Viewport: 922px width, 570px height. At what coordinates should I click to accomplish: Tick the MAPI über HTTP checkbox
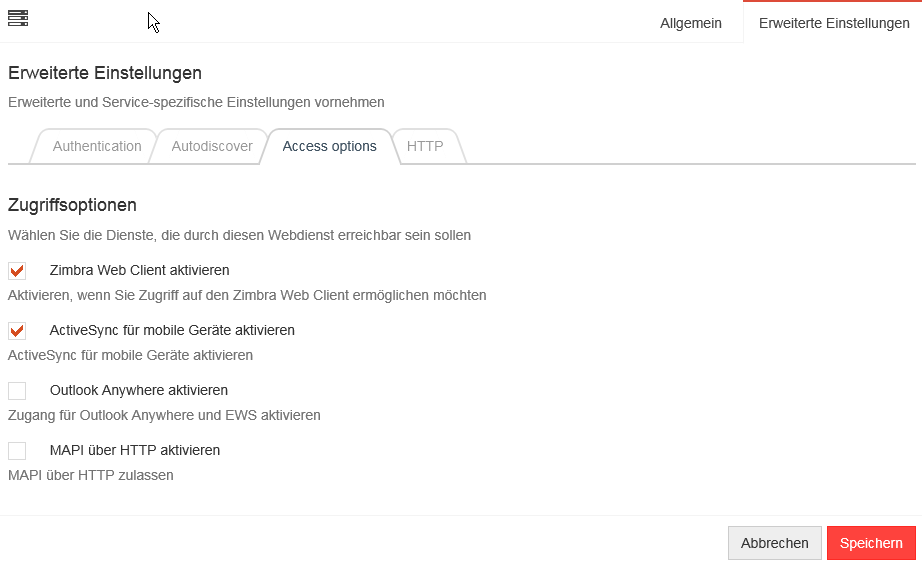click(x=17, y=451)
